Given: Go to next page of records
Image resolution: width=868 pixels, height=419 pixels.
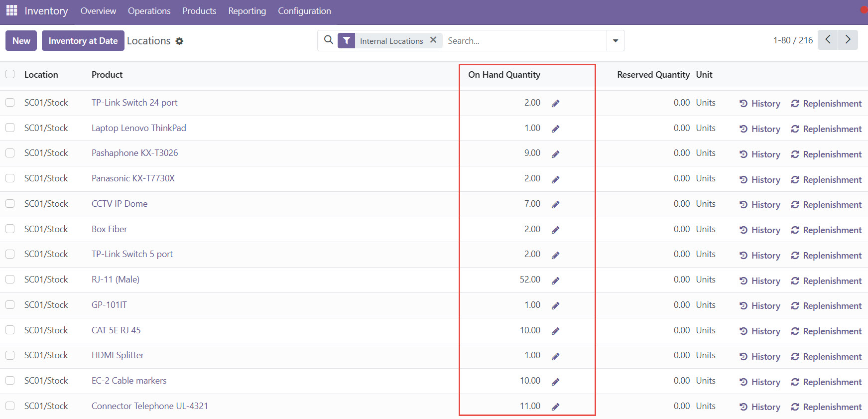Looking at the screenshot, I should click(848, 40).
